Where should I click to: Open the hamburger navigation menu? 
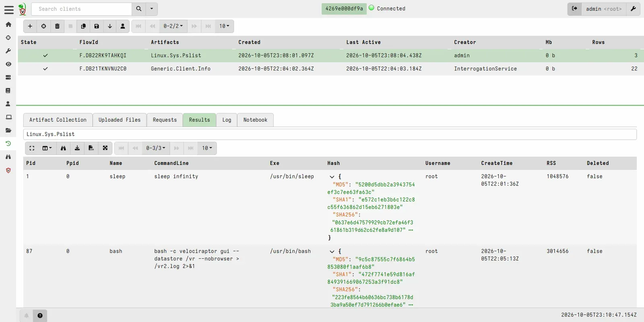point(8,9)
